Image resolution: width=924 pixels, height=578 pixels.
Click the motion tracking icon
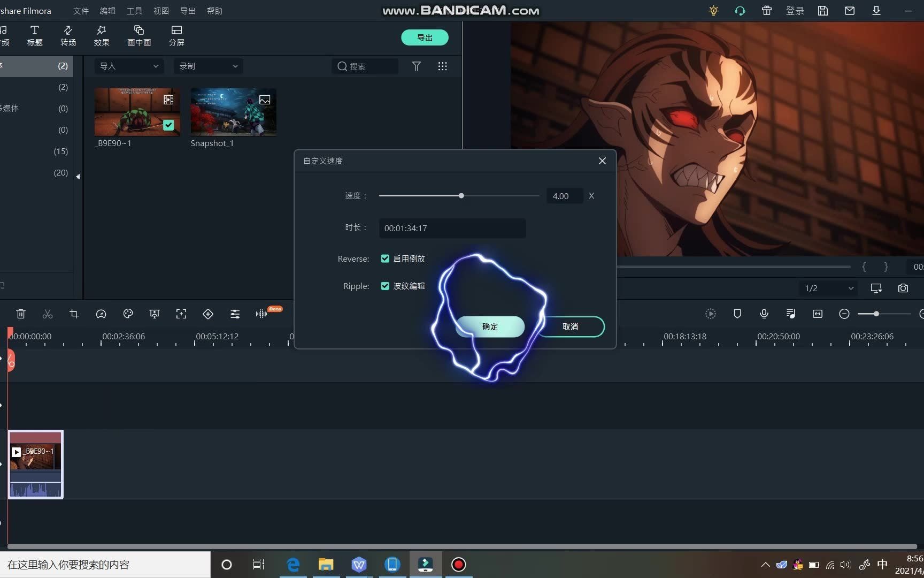point(181,314)
